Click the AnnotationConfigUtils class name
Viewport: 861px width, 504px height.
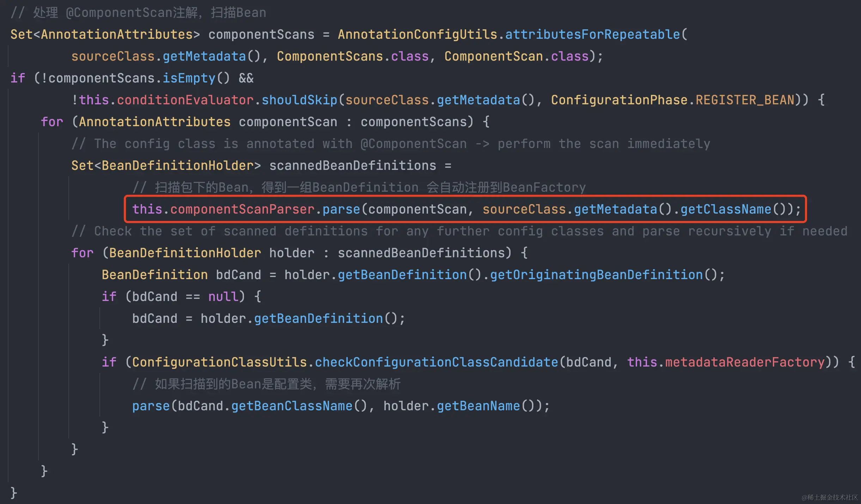(x=417, y=35)
